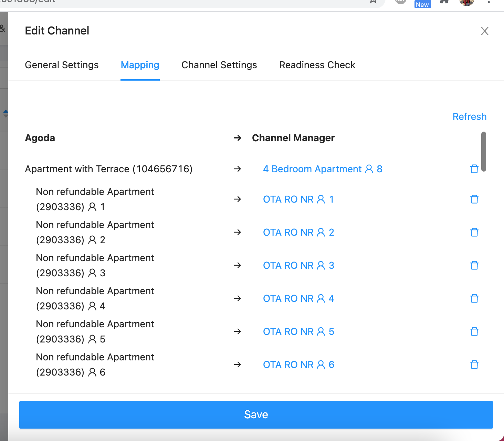The height and width of the screenshot is (441, 504).
Task: Click the OTA RO NR 4 link
Action: (x=298, y=298)
